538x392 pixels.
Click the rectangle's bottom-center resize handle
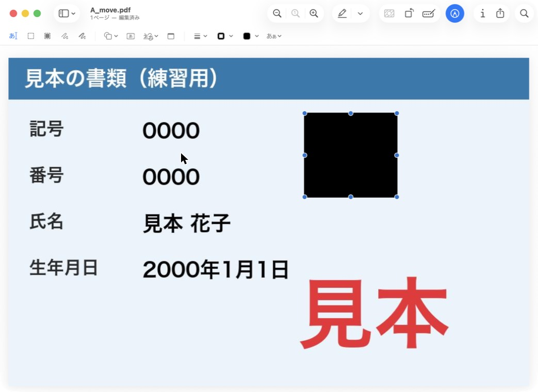pyautogui.click(x=351, y=197)
